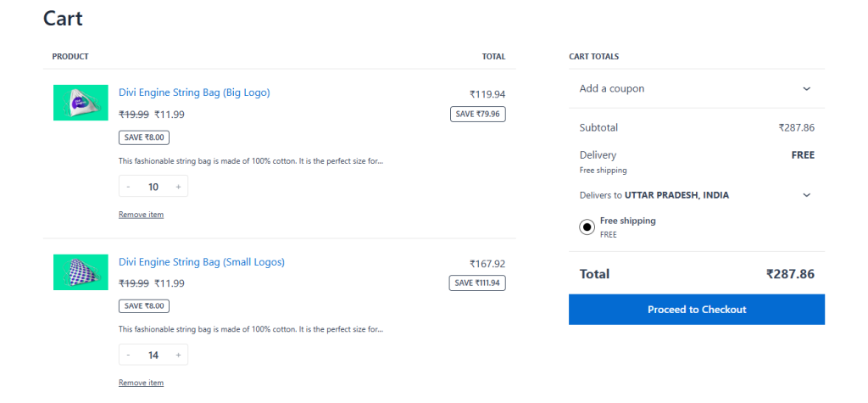This screenshot has width=868, height=403.
Task: Click the Big Logo bag description text
Action: (x=251, y=160)
